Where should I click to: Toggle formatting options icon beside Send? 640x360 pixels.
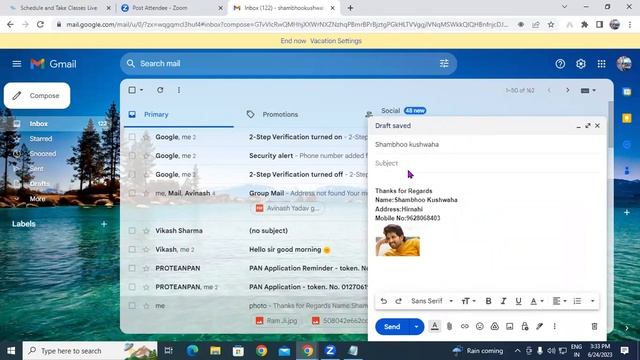pos(435,326)
